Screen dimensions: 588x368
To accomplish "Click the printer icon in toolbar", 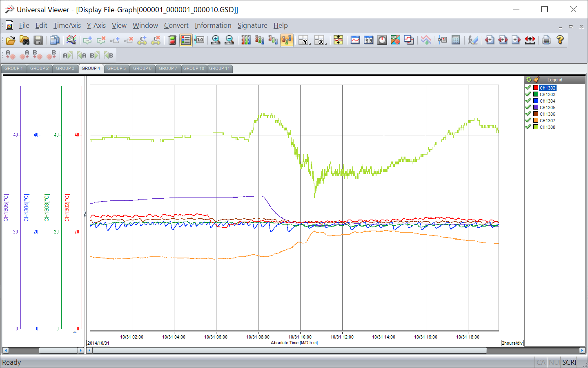I will [546, 40].
